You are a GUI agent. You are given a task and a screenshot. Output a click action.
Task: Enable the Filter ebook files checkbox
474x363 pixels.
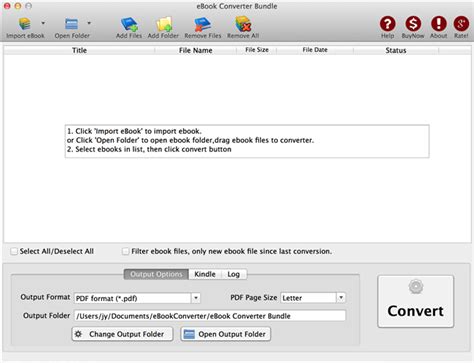tap(126, 251)
